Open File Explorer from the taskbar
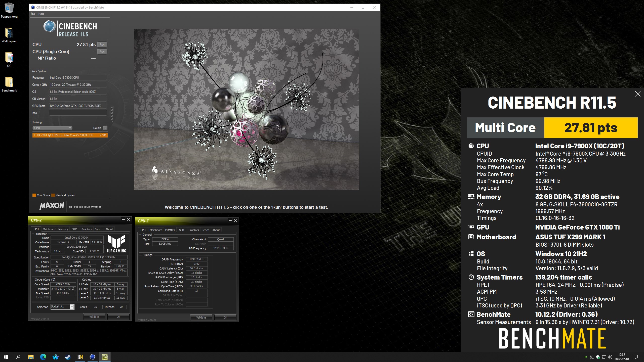644x362 pixels. tap(31, 357)
